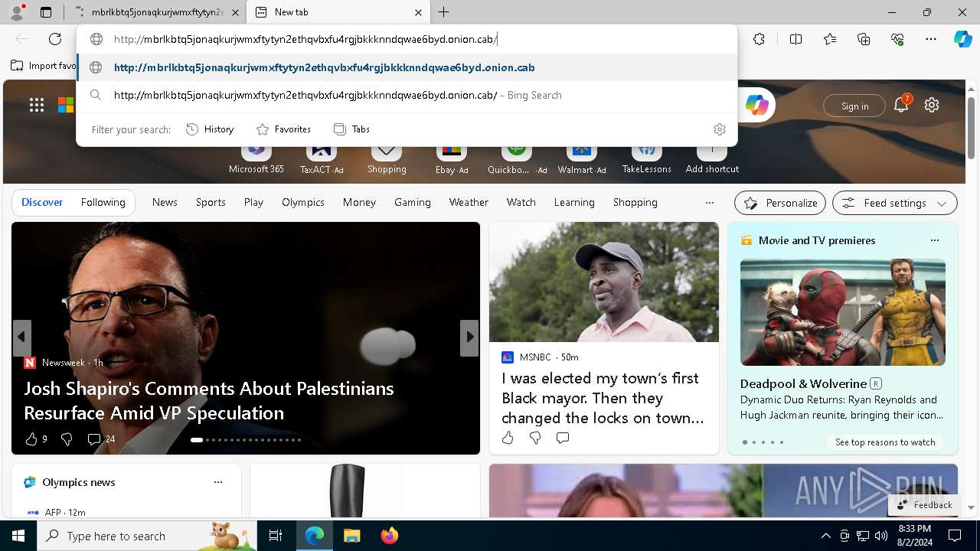Open the TakeLessons shortcut
Viewport: 980px width, 551px height.
pyautogui.click(x=647, y=158)
